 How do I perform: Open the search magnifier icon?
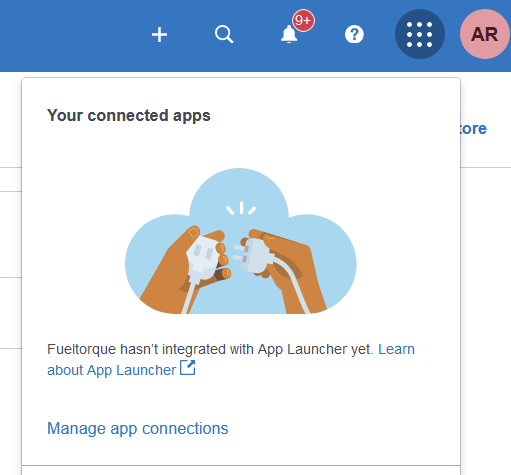[224, 34]
